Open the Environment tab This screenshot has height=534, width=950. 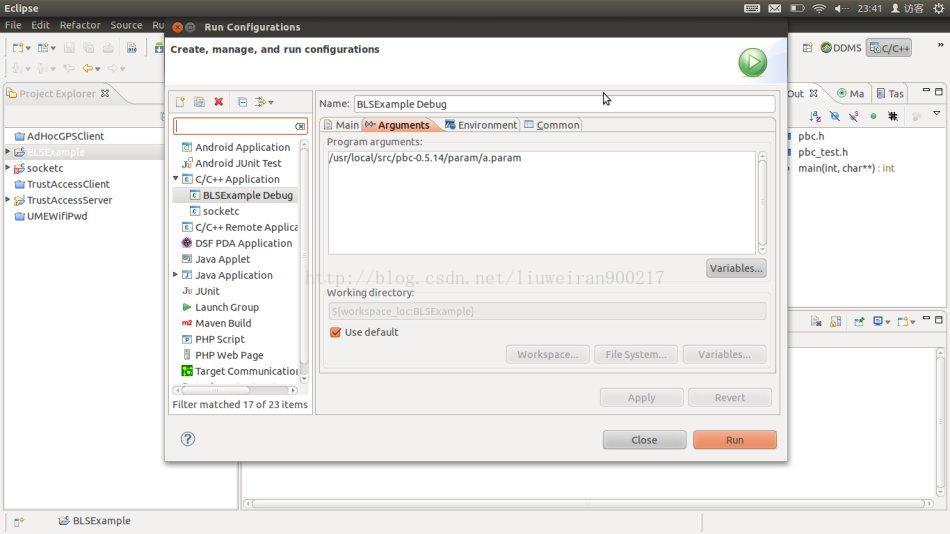481,125
